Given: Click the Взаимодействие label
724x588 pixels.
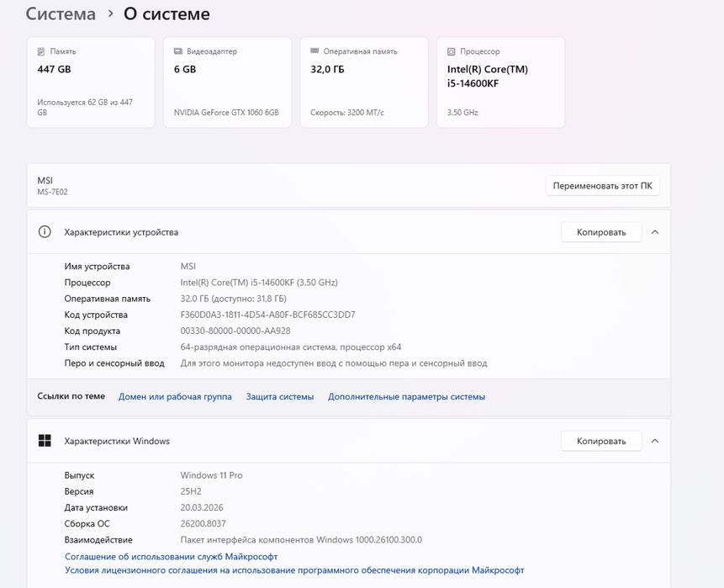Looking at the screenshot, I should (98, 539).
